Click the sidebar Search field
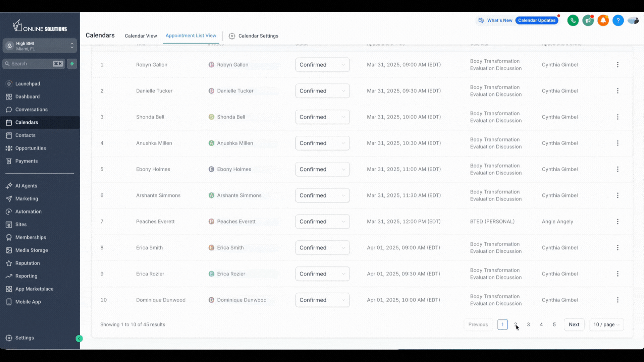 (34, 64)
